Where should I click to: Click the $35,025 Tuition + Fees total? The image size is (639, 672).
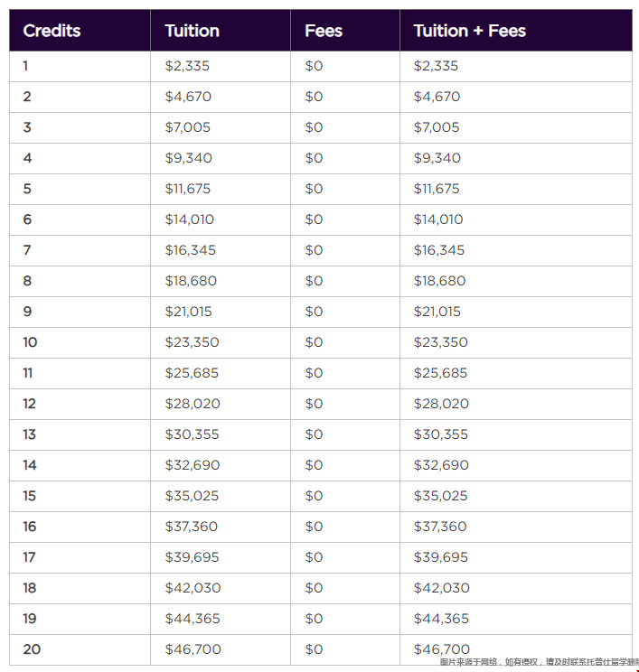[x=440, y=496]
